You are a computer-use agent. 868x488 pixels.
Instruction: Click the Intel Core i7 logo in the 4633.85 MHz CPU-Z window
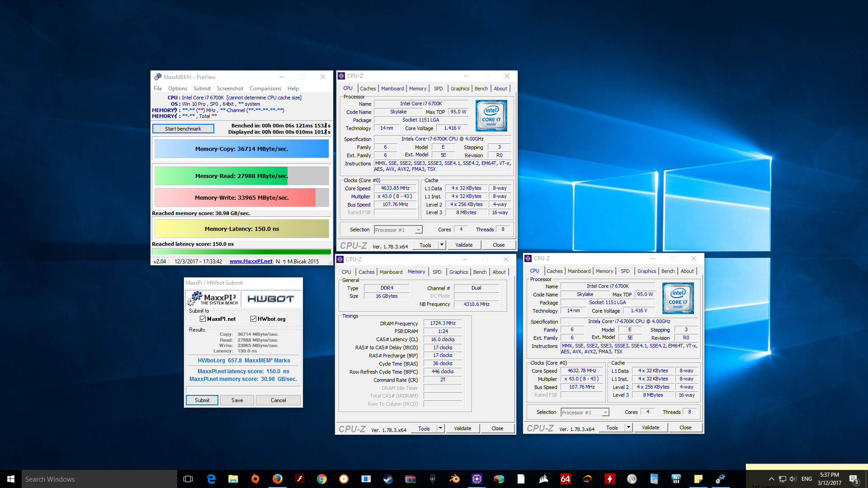click(491, 116)
